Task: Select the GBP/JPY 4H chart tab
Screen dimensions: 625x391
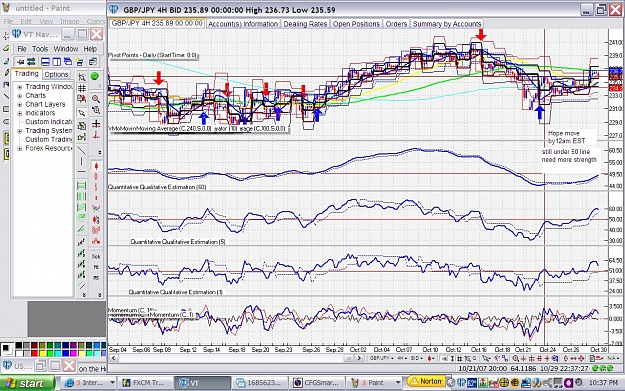Action: coord(157,24)
